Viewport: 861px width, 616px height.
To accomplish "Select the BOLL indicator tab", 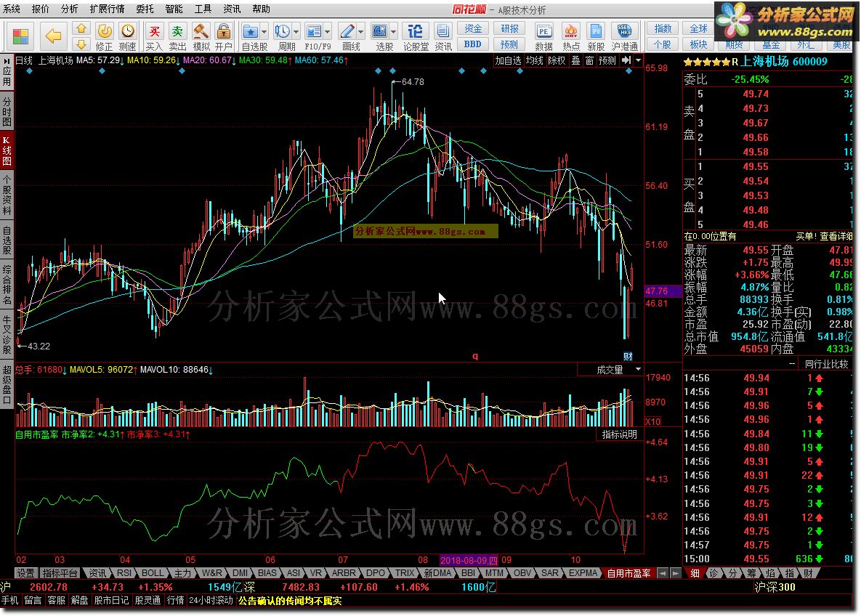I will pyautogui.click(x=153, y=573).
